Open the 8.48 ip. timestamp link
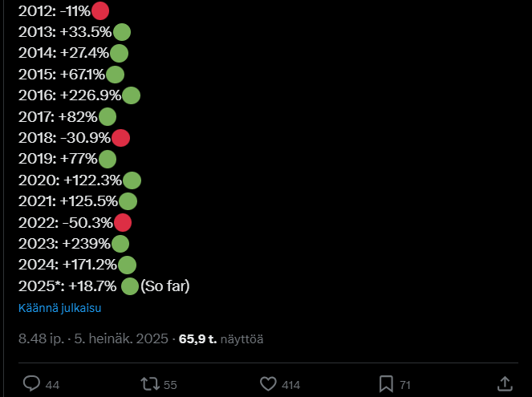The height and width of the screenshot is (397, 532). [x=41, y=338]
